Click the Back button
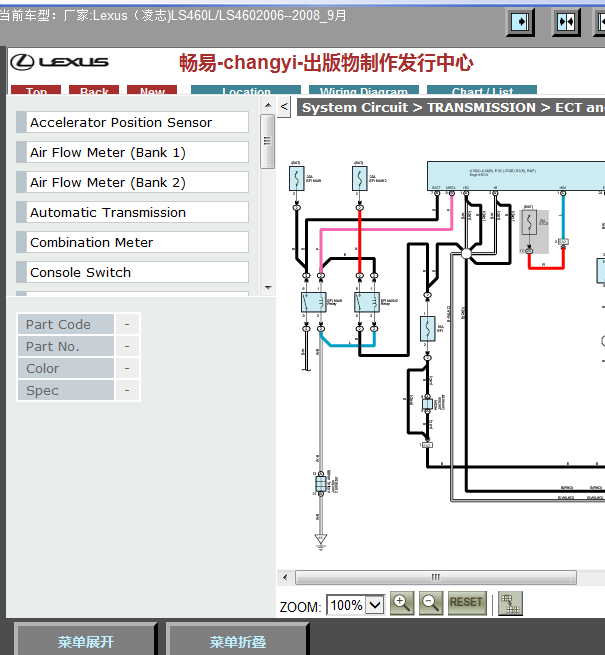The width and height of the screenshot is (605, 655). point(94,90)
